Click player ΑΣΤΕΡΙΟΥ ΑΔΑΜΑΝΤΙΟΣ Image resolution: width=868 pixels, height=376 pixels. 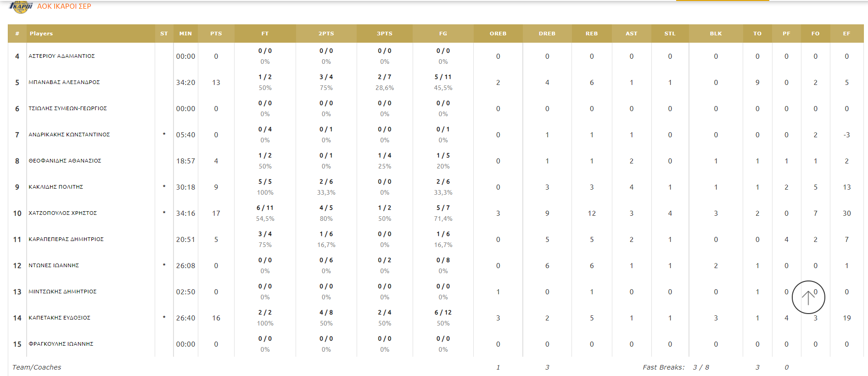click(x=62, y=56)
